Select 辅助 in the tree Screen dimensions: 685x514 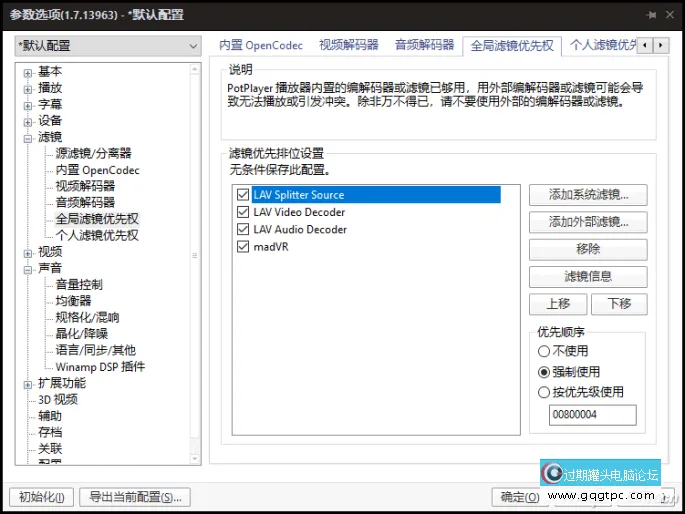pyautogui.click(x=50, y=416)
